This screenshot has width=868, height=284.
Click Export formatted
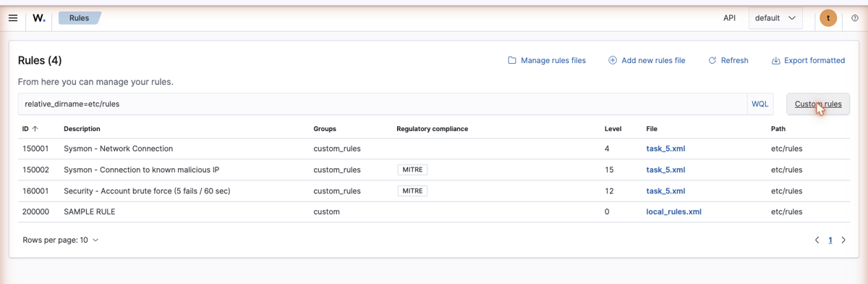[x=809, y=61]
